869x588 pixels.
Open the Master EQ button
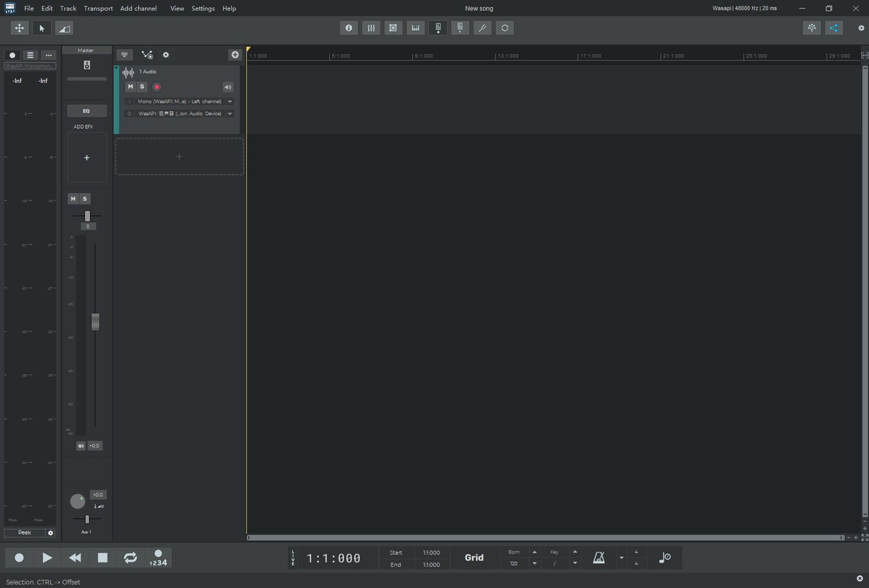tap(86, 111)
